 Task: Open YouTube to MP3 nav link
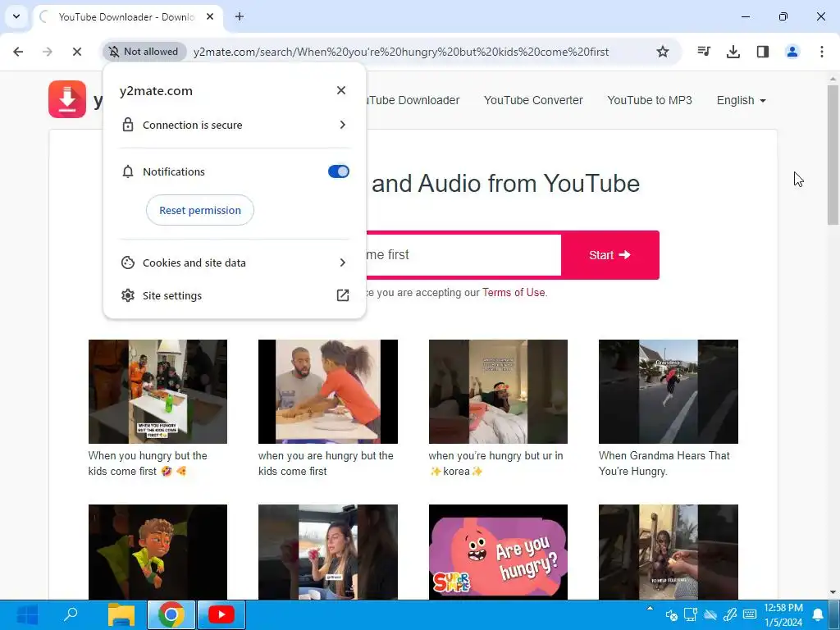(x=650, y=100)
